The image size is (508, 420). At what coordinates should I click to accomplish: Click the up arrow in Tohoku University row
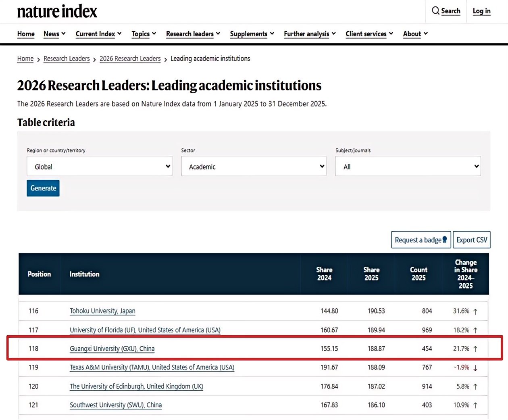pos(475,311)
